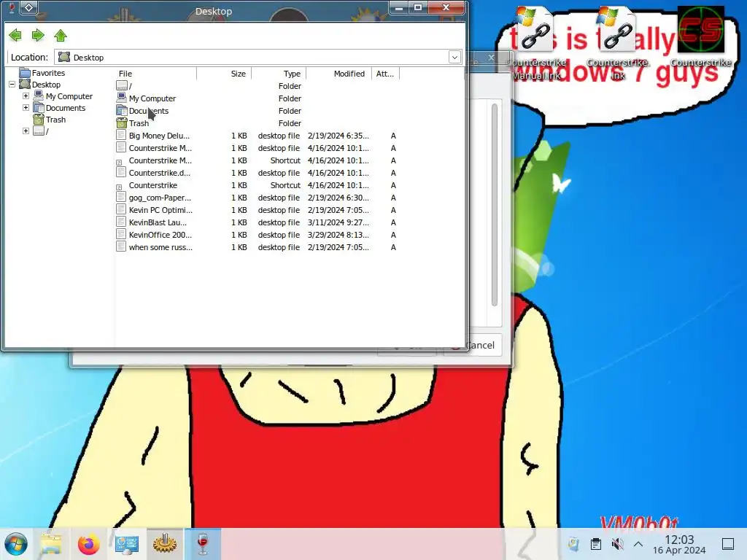Screen dimensions: 747x560
Task: Open system settings taskbar icon
Action: coord(127,544)
